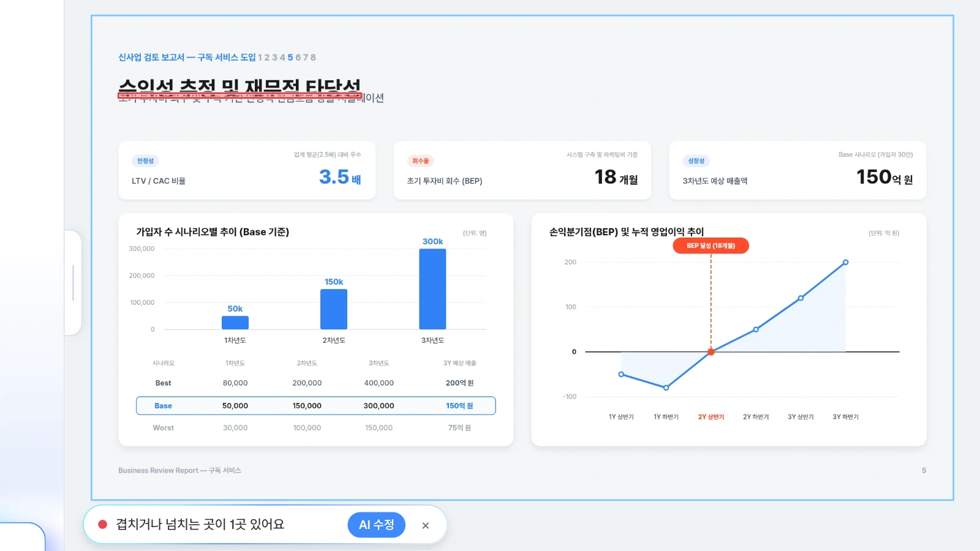Screen dimensions: 980x551
Task: Click the 'BEP 달성 (18개월)' marker pill
Action: click(710, 246)
